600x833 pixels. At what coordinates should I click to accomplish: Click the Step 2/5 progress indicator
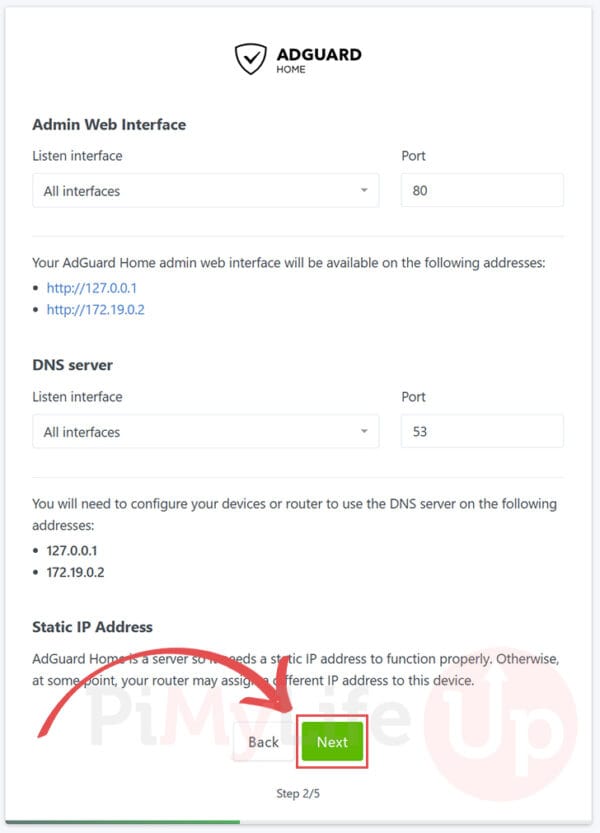(x=300, y=793)
